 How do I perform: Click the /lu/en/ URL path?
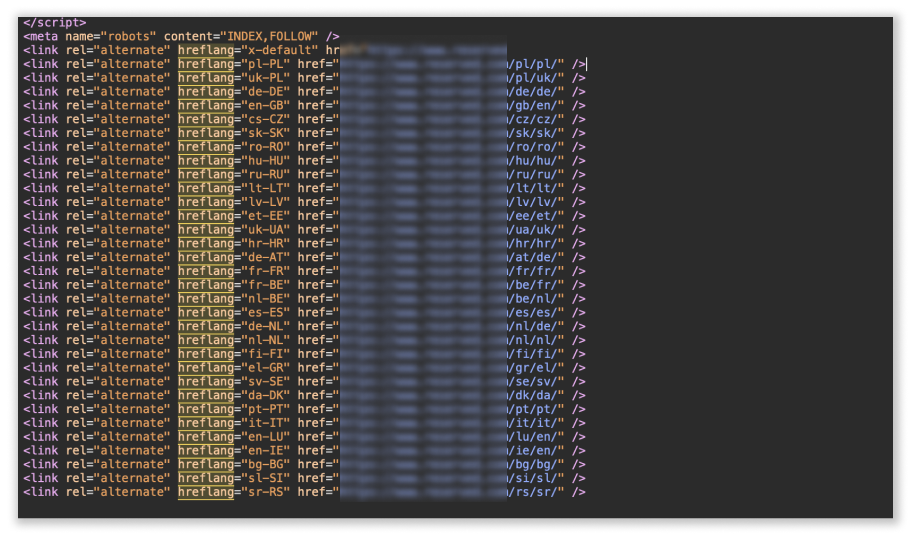tap(533, 437)
